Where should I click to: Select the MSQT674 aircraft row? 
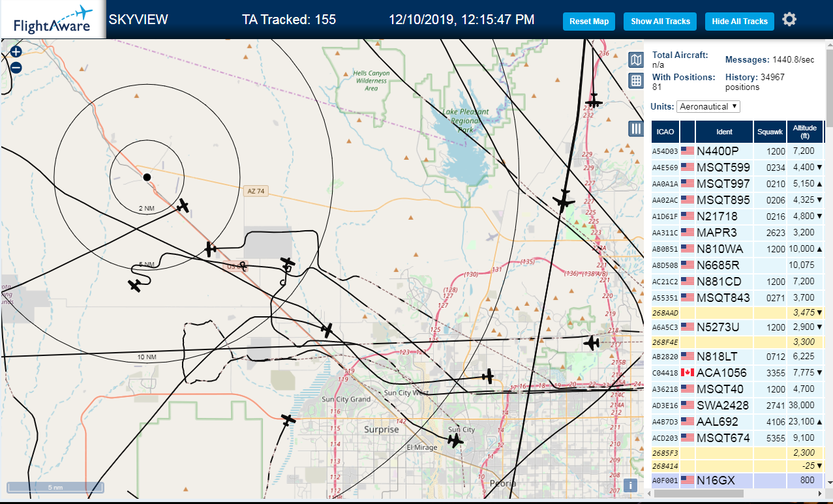737,437
